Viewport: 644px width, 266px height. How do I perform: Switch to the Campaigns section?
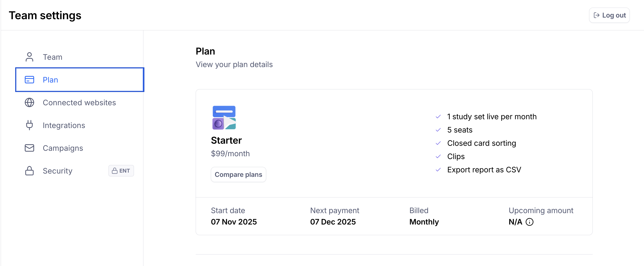[63, 148]
